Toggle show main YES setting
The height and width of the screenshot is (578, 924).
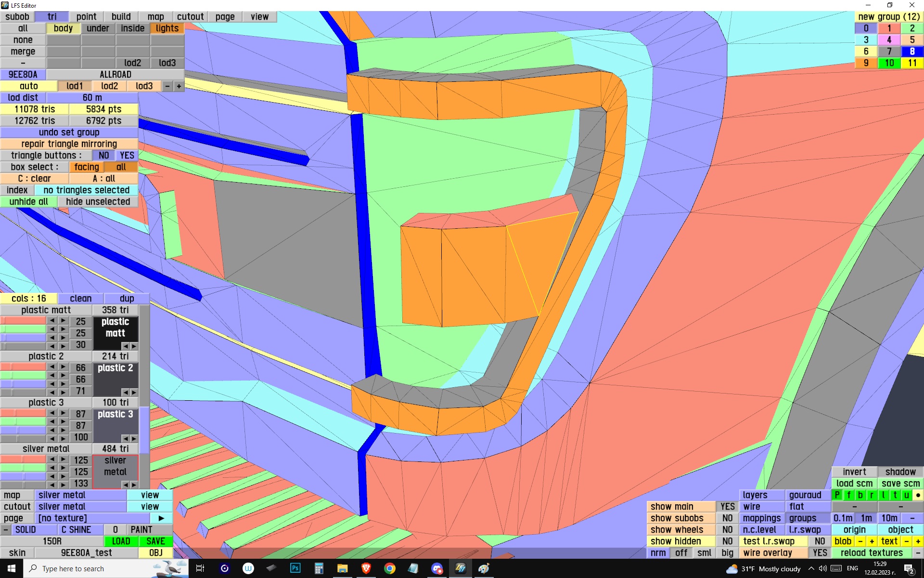(x=727, y=506)
